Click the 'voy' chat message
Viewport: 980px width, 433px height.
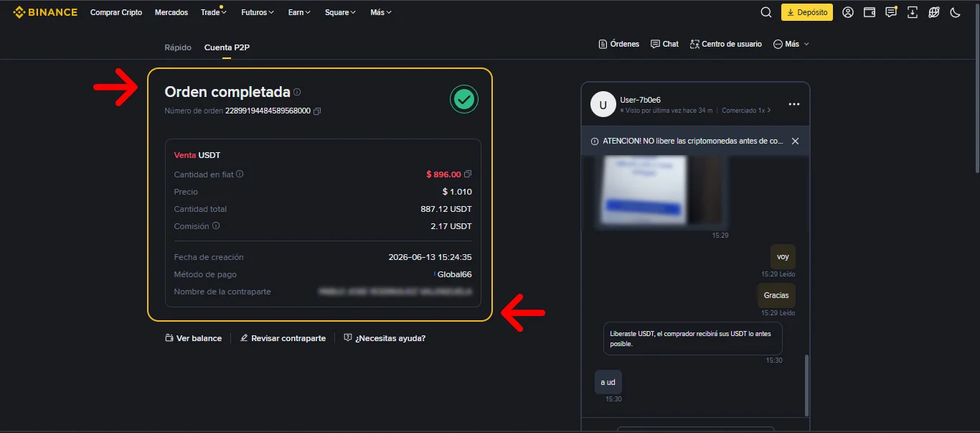tap(783, 256)
